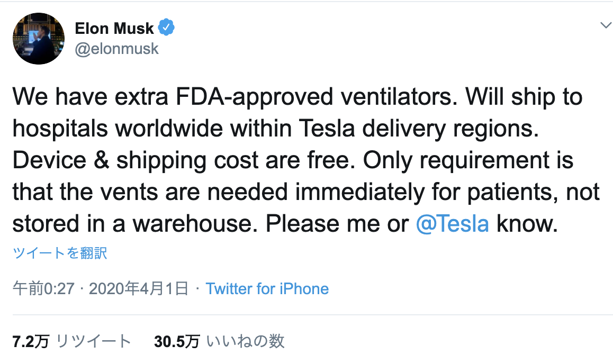Click 'Tesla delivery regions' in tweet text

tap(418, 129)
